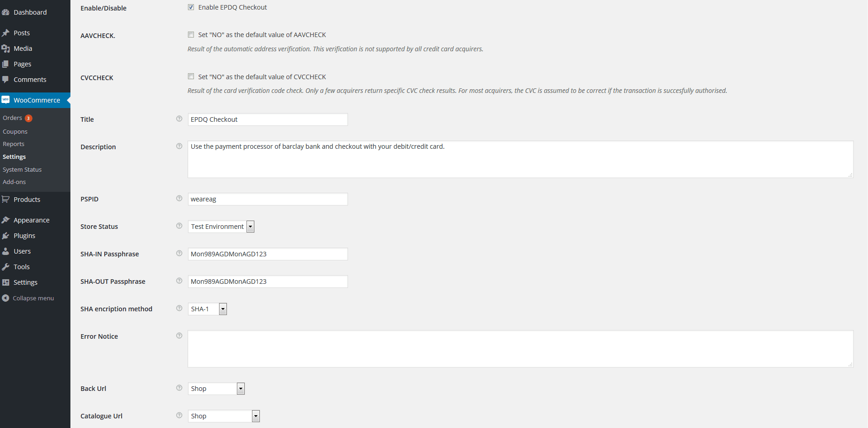Image resolution: width=868 pixels, height=428 pixels.
Task: Click the help icon next to SHA-IN Passphrase
Action: click(179, 253)
